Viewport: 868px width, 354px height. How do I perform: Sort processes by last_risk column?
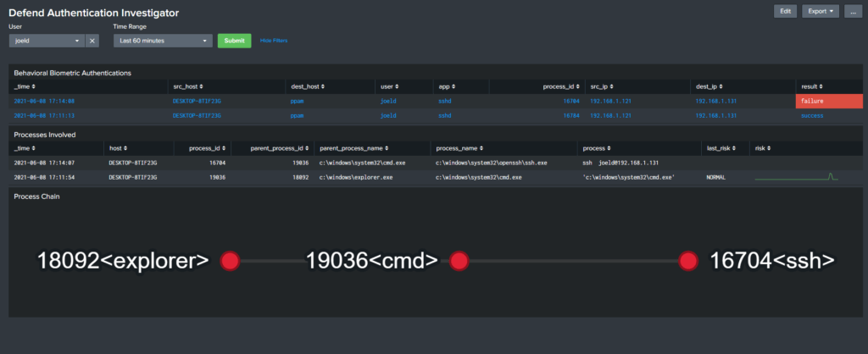[721, 148]
